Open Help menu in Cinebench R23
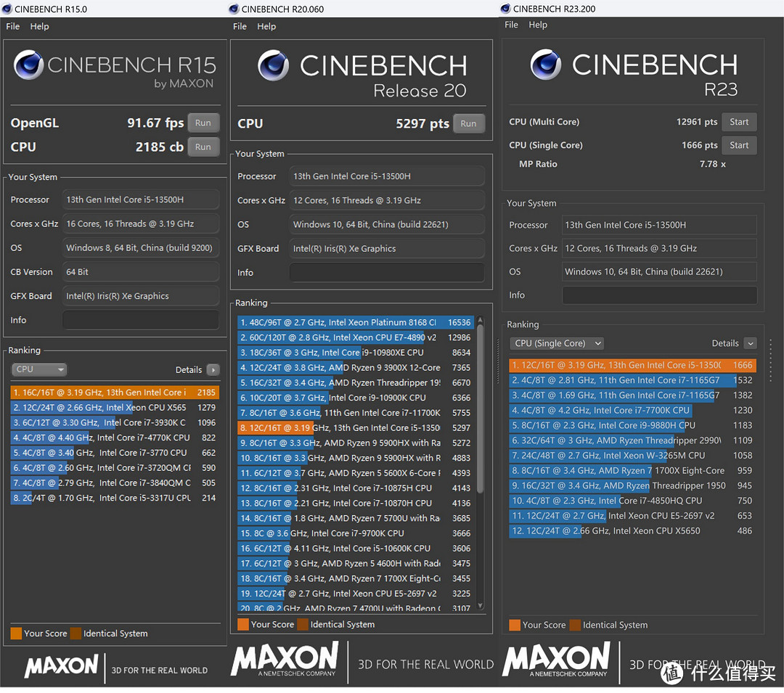This screenshot has height=693, width=784. tap(538, 25)
